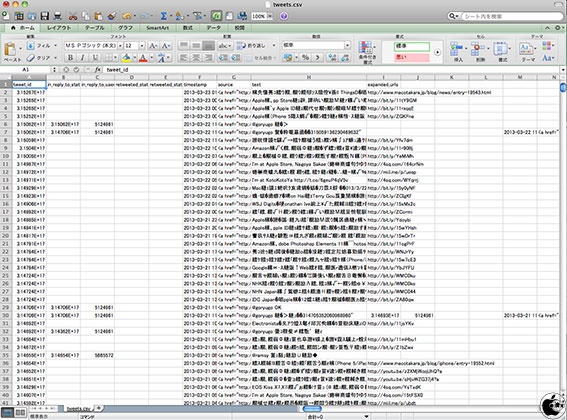Decrease the cell indent

click(x=223, y=58)
